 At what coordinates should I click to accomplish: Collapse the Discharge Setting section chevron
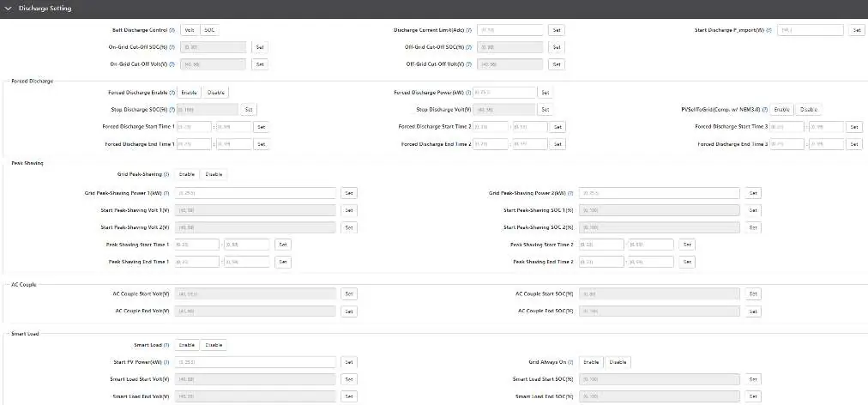coord(8,9)
